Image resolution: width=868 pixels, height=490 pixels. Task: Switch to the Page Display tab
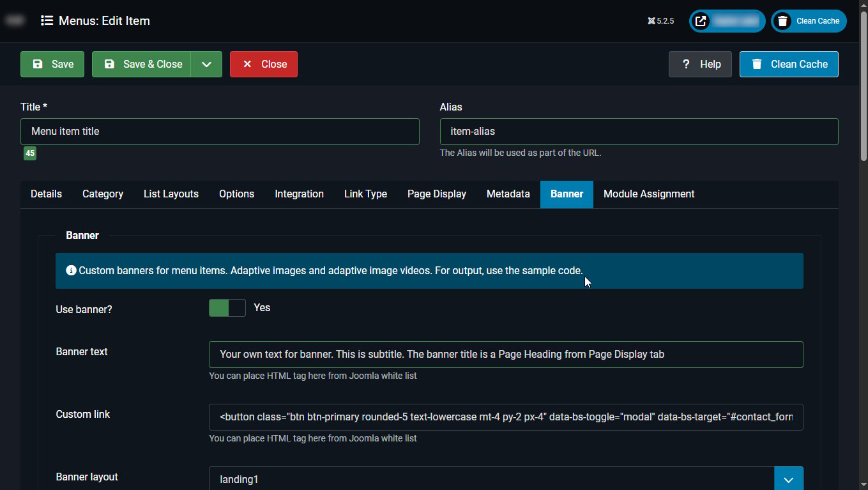click(437, 194)
